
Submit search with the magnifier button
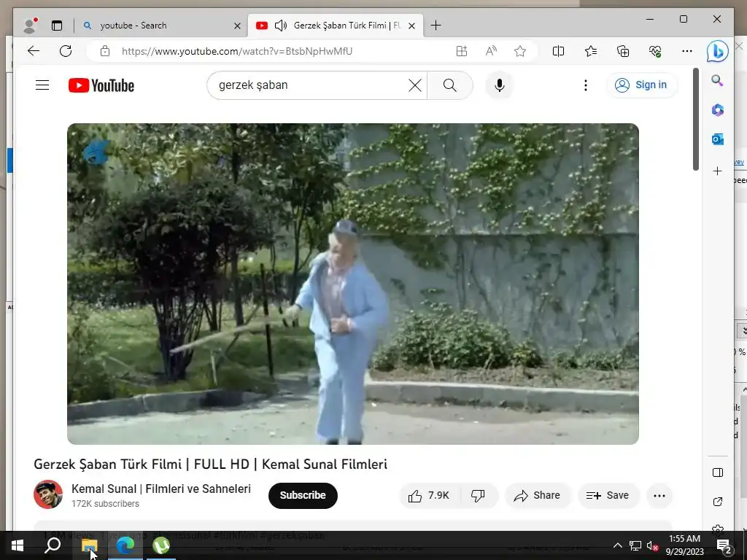(449, 85)
